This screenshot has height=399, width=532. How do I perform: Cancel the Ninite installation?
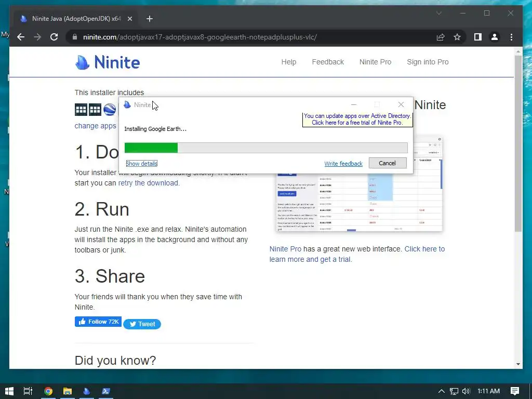click(388, 163)
